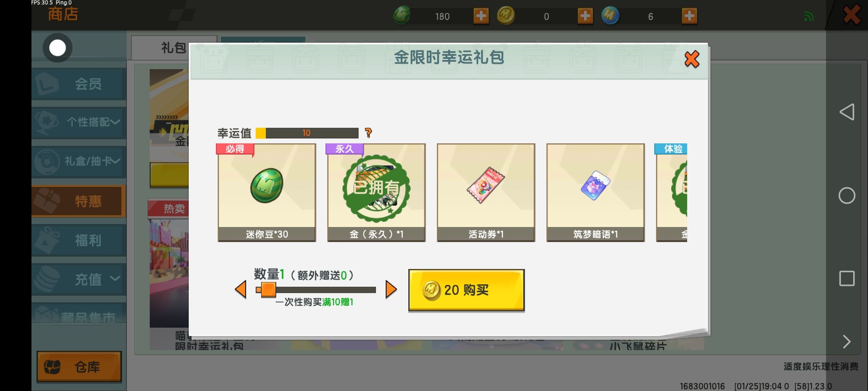Select the 筑梦暗语*1 reward item
Image resolution: width=868 pixels, height=391 pixels.
click(595, 193)
